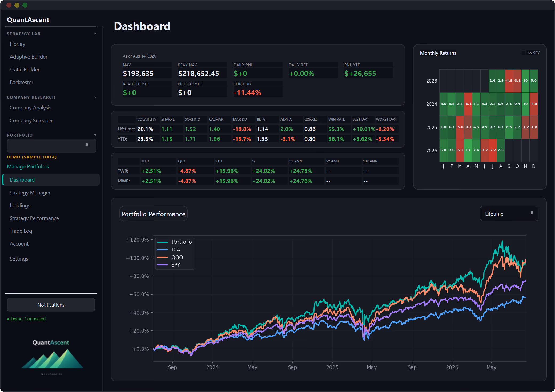The width and height of the screenshot is (555, 392).
Task: Enable the vs SPY checkbox
Action: tap(524, 53)
